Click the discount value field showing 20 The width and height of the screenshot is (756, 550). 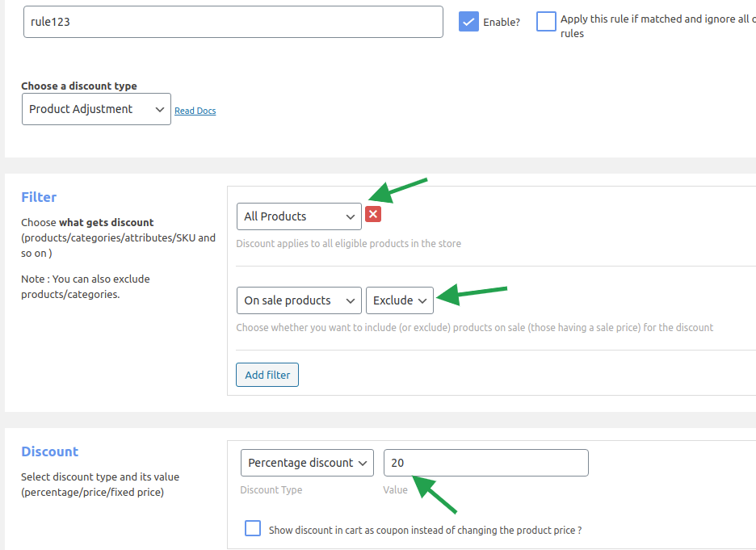pos(485,463)
